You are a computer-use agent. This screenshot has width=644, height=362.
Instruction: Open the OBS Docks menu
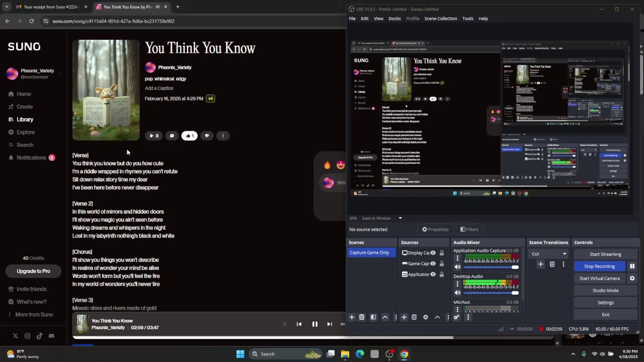(394, 19)
